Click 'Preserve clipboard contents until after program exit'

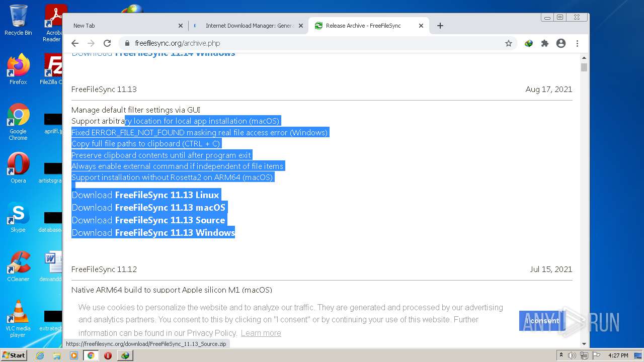pyautogui.click(x=161, y=155)
